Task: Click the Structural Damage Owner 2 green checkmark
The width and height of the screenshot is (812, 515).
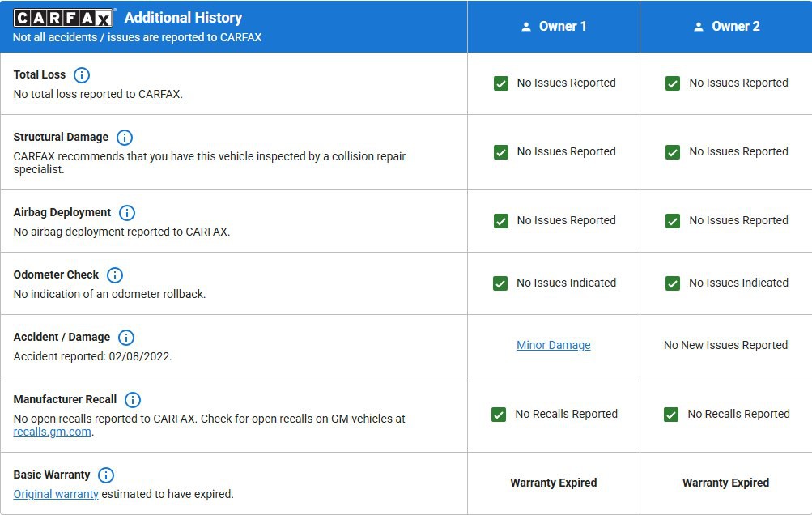Action: click(673, 152)
